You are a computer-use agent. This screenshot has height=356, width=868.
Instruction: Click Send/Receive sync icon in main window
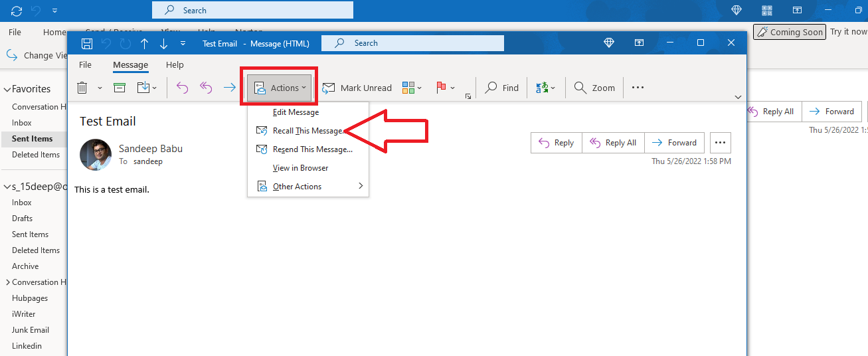[17, 11]
